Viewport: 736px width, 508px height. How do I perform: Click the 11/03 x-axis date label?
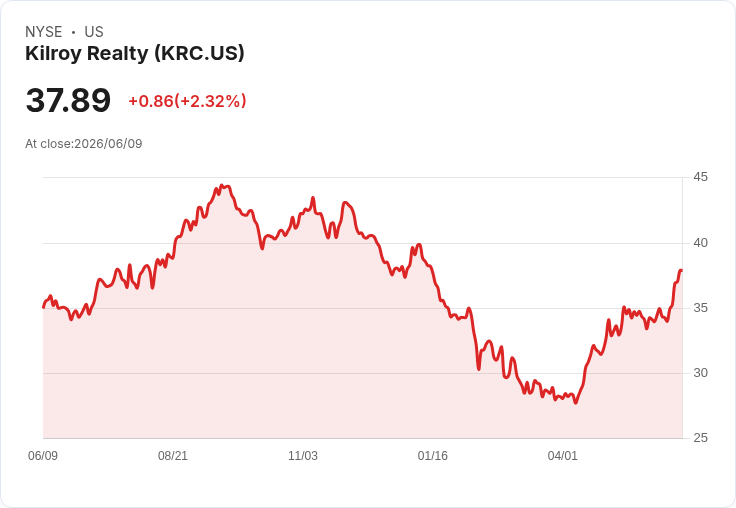(303, 456)
